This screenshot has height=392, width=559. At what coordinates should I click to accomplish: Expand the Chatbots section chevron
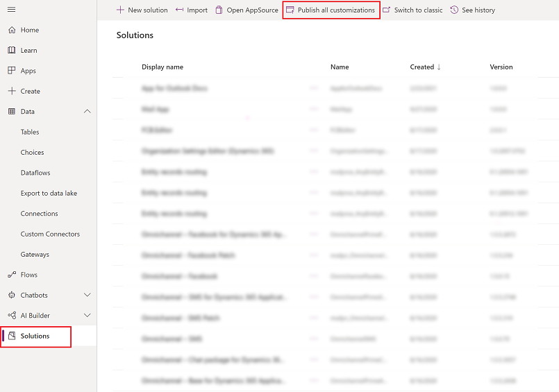point(87,295)
